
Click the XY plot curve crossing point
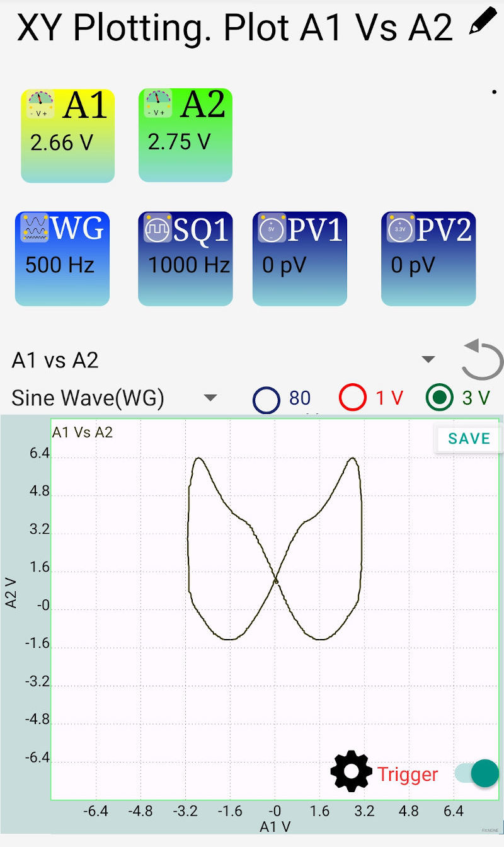pyautogui.click(x=276, y=580)
